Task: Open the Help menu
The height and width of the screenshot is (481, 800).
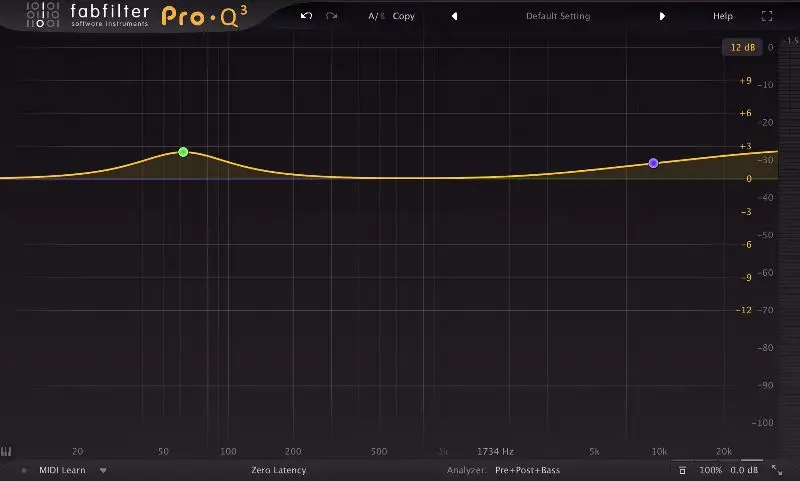Action: pos(722,16)
